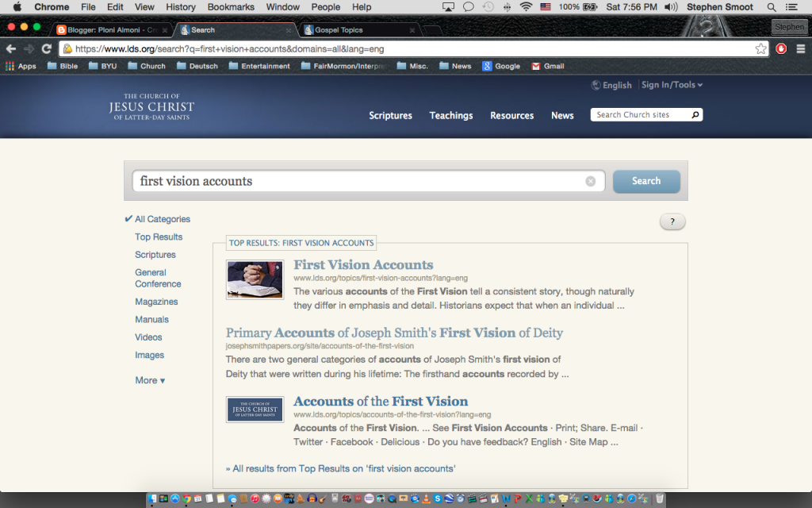Image resolution: width=812 pixels, height=508 pixels.
Task: Click the Church logo thumbnail in third result
Action: click(x=255, y=410)
